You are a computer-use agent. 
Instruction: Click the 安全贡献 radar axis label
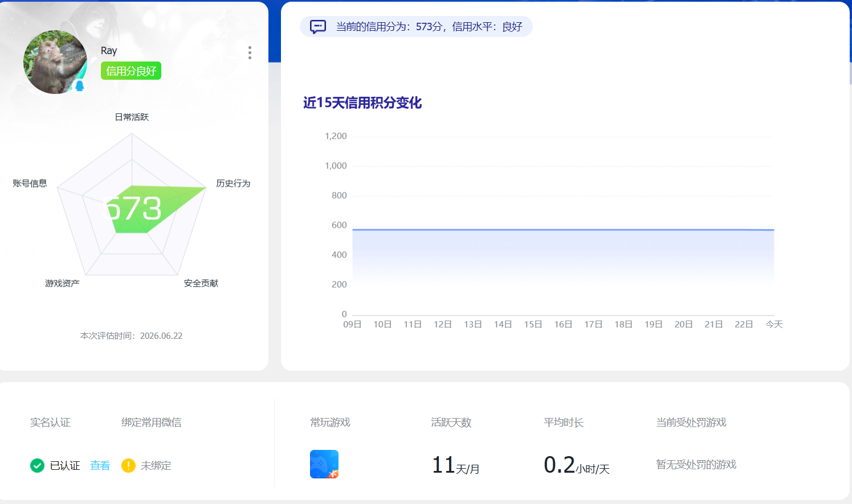coord(201,283)
